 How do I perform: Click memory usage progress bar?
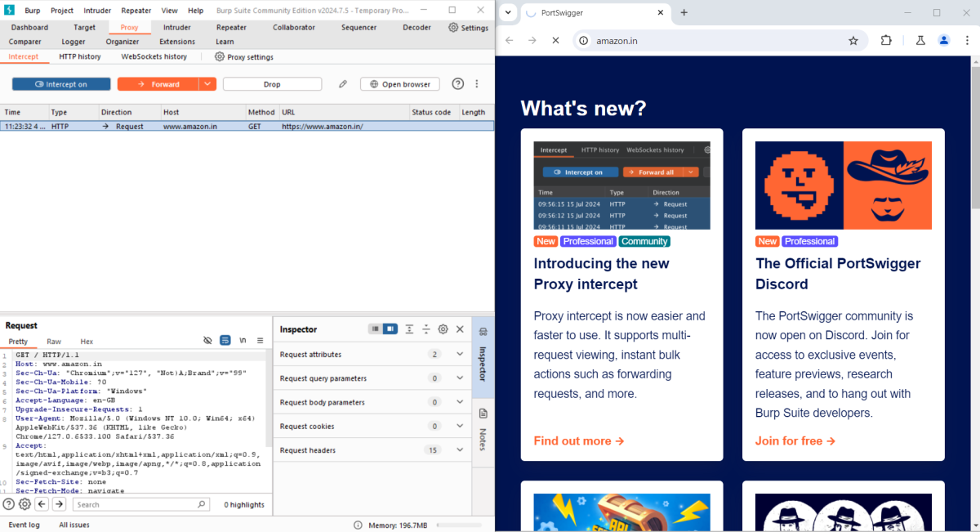[x=460, y=525]
